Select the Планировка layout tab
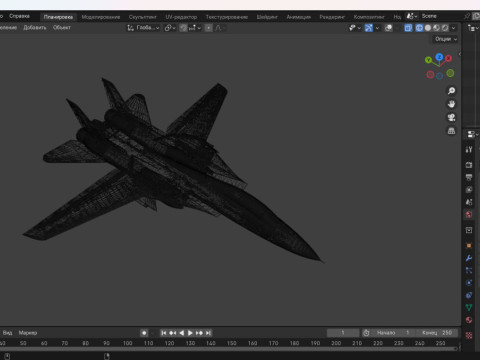Viewport: 480px width, 360px height. click(58, 17)
